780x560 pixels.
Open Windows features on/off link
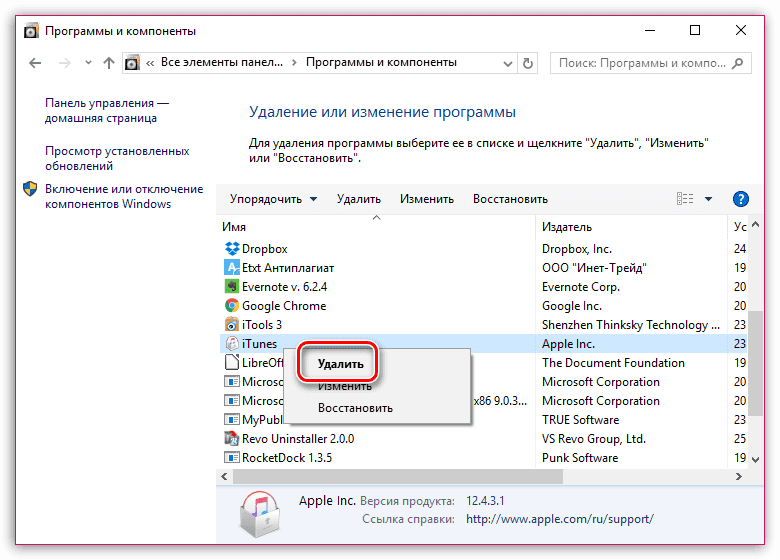tap(124, 196)
